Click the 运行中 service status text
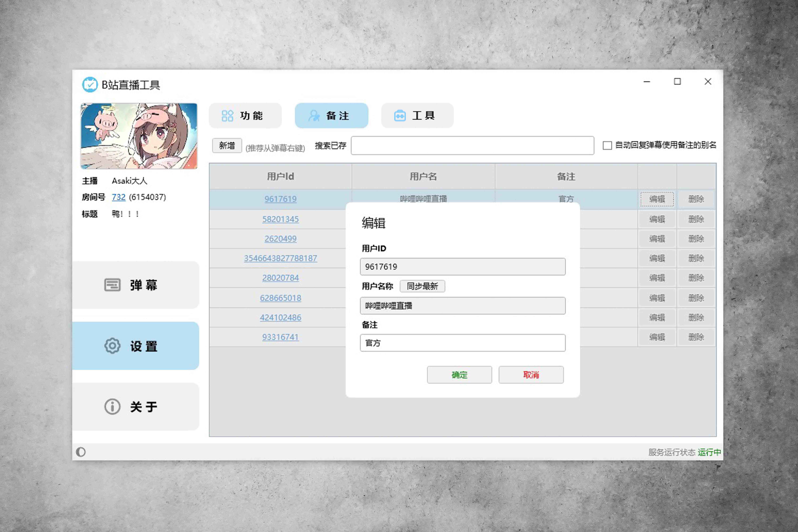Viewport: 798px width, 532px height. [709, 452]
